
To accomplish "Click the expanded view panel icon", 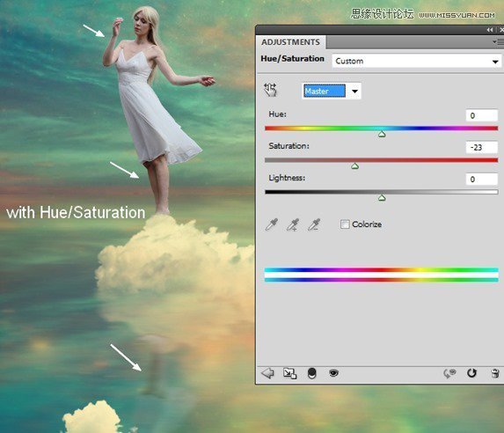I will coord(289,373).
